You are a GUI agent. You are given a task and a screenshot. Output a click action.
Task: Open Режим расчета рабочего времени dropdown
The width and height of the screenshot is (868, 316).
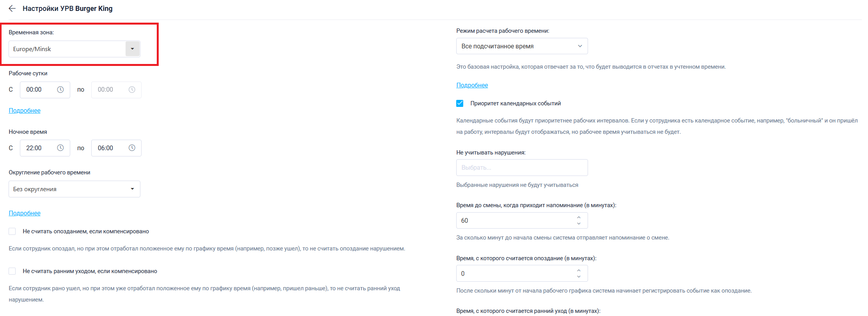click(522, 46)
